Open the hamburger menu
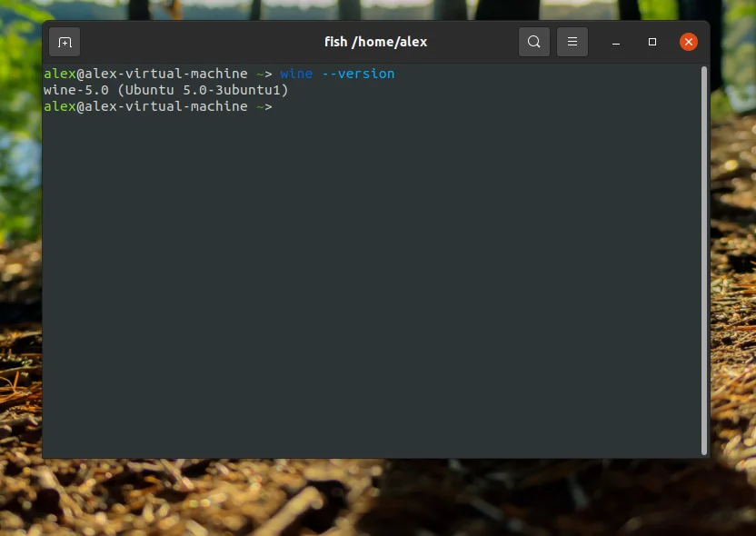Image resolution: width=756 pixels, height=536 pixels. coord(572,42)
